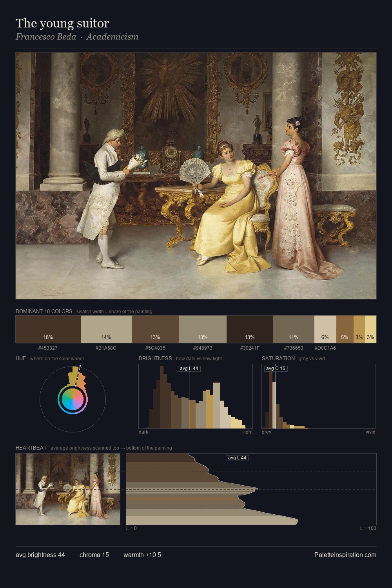Click the grey axis label under saturation

(x=267, y=432)
